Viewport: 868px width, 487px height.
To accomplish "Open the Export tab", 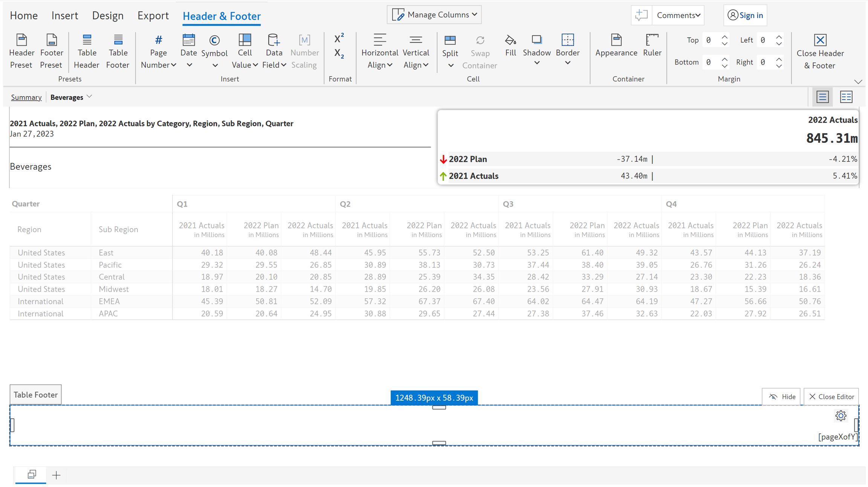I will (x=153, y=16).
